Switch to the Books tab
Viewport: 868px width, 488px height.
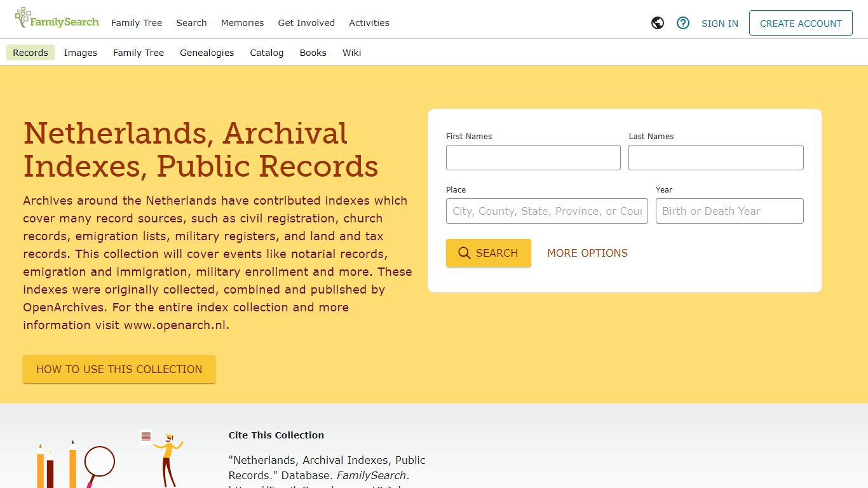pyautogui.click(x=313, y=53)
